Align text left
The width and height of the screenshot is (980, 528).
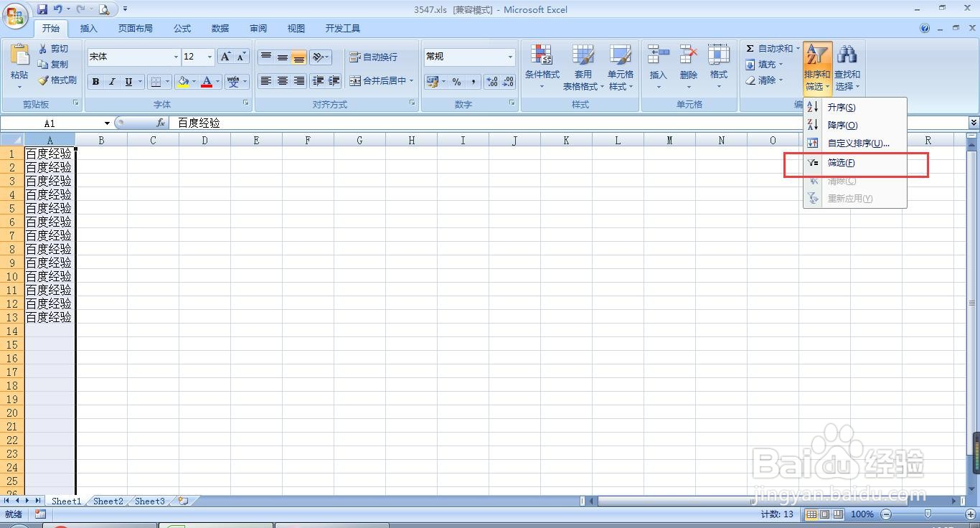[265, 81]
